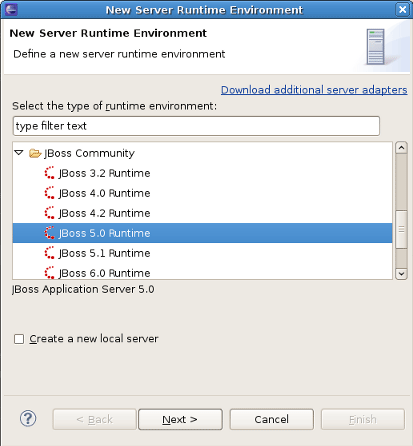The width and height of the screenshot is (413, 446).
Task: Select the JBoss Community category label
Action: point(89,153)
